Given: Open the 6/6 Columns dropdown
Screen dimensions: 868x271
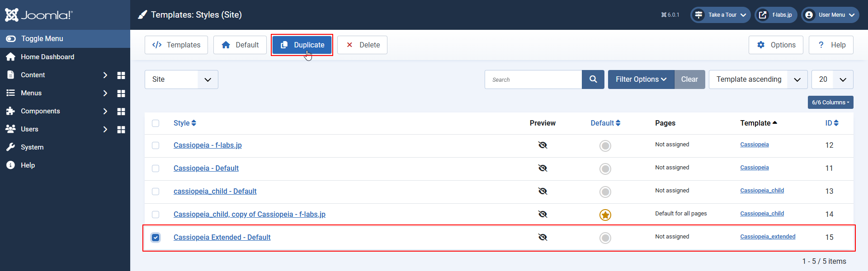Looking at the screenshot, I should tap(830, 103).
